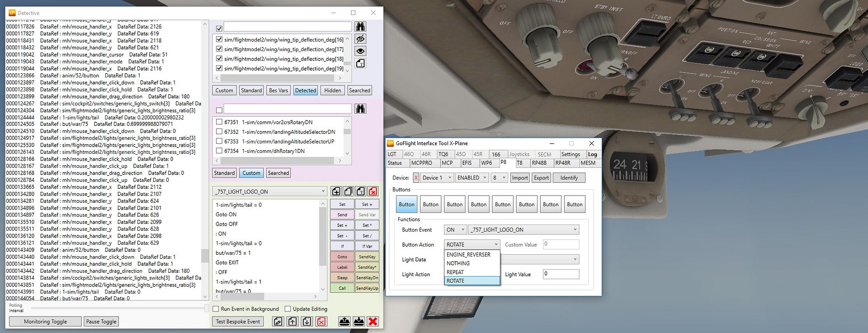Click the binoculars search icon beside the DataRef search field

coord(360,26)
